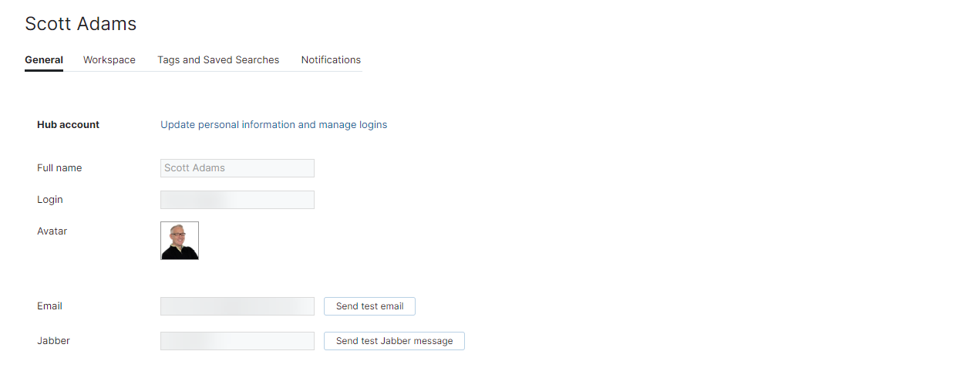Click the Full name label

click(x=59, y=167)
